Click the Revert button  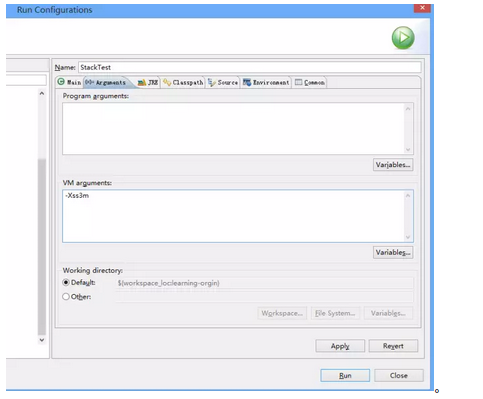tap(393, 346)
